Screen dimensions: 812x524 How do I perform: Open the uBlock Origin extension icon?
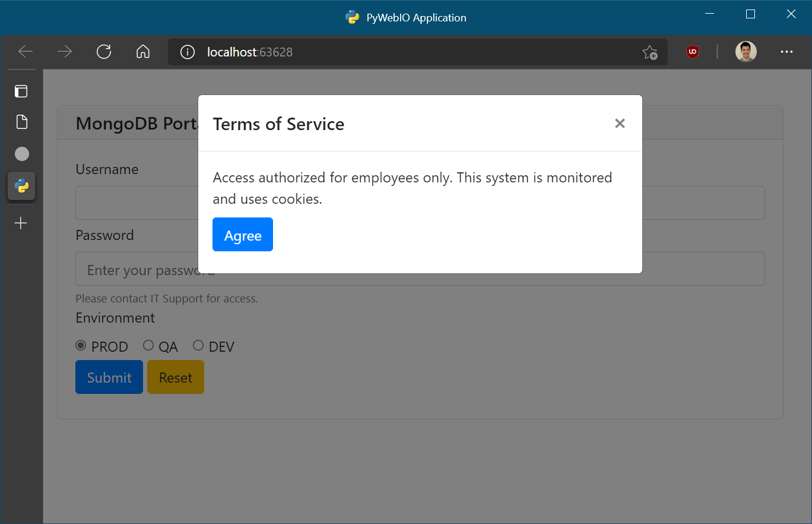point(692,52)
